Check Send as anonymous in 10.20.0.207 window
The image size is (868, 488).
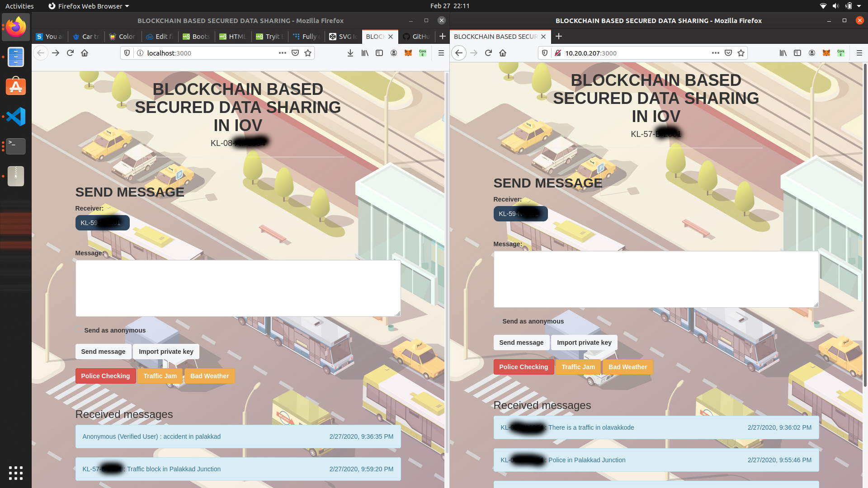(x=497, y=321)
